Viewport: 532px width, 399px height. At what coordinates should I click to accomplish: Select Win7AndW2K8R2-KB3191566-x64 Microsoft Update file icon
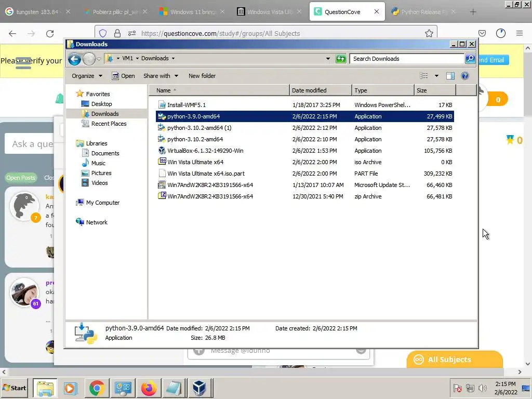point(162,185)
